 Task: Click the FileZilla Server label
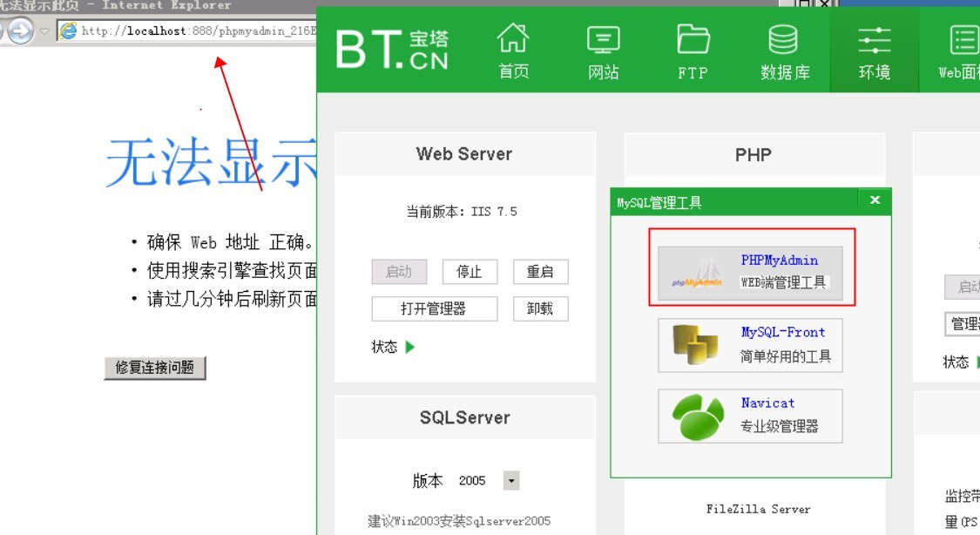[758, 510]
